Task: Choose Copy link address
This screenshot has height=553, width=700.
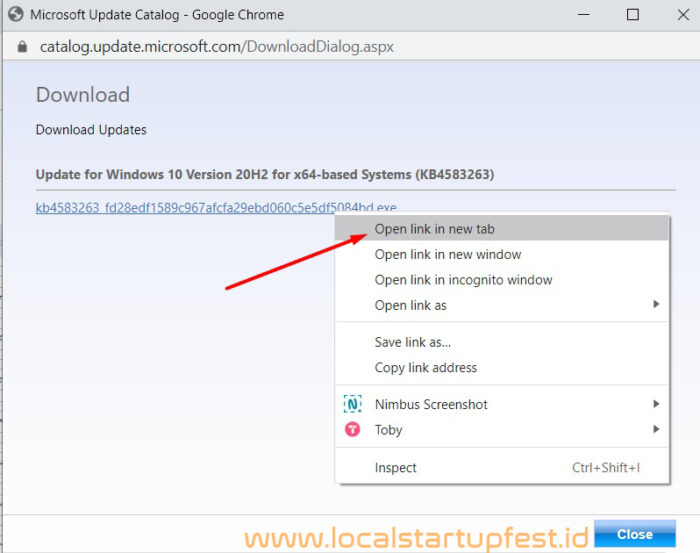Action: [502, 367]
